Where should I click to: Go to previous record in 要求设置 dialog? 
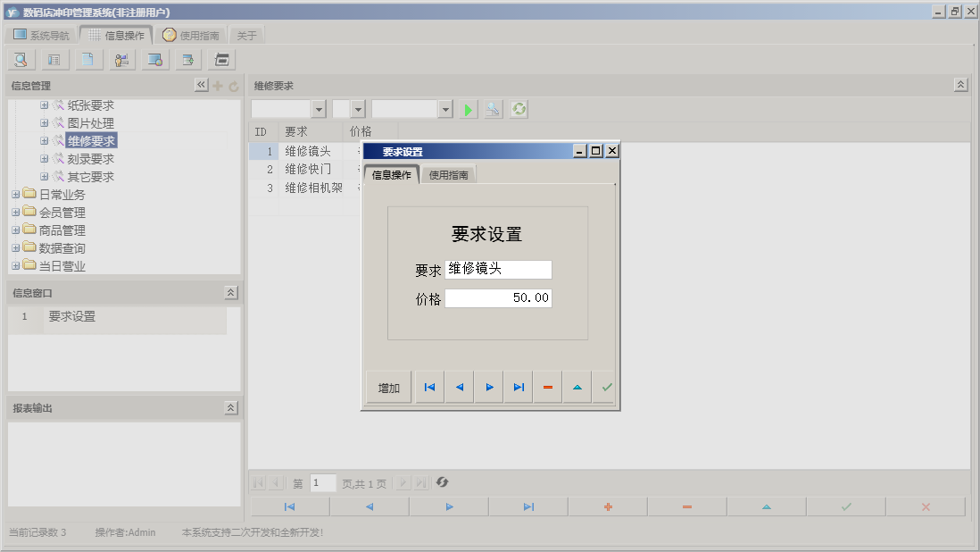pos(460,388)
